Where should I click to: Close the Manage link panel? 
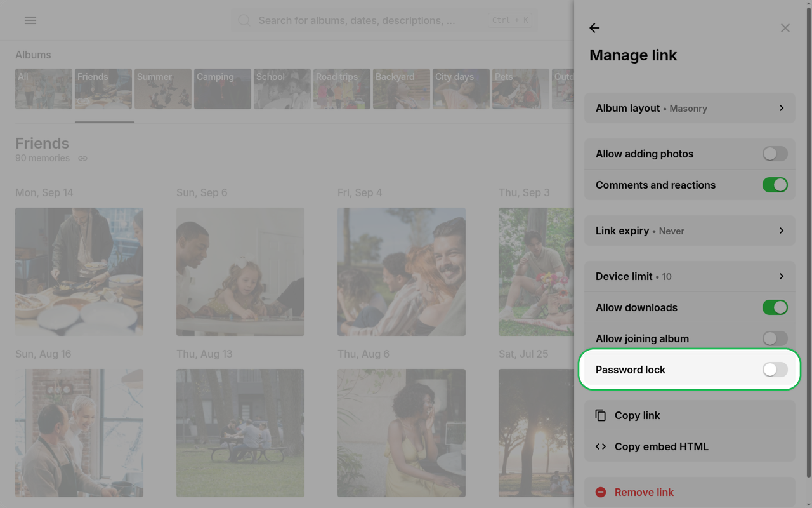point(785,28)
